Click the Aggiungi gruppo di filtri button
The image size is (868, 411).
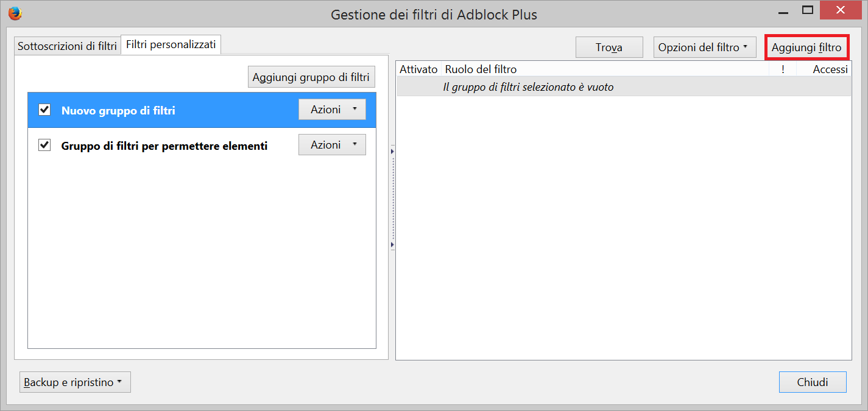point(311,77)
